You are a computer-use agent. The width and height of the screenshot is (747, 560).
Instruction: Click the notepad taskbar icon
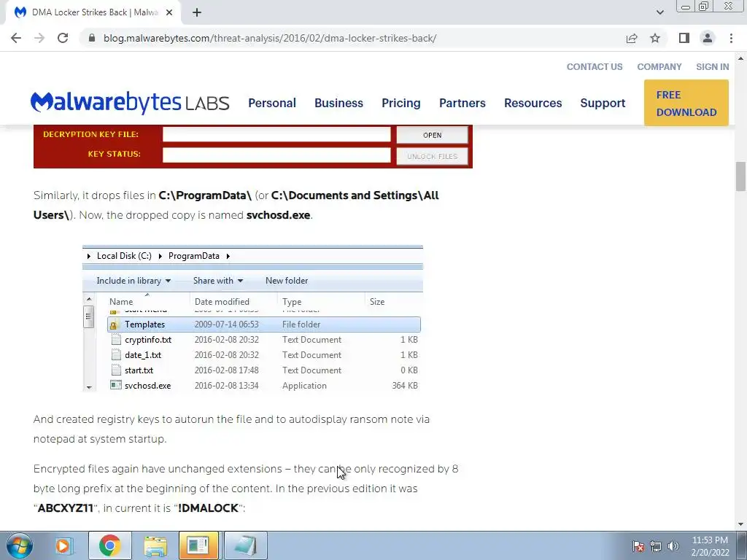(x=246, y=545)
